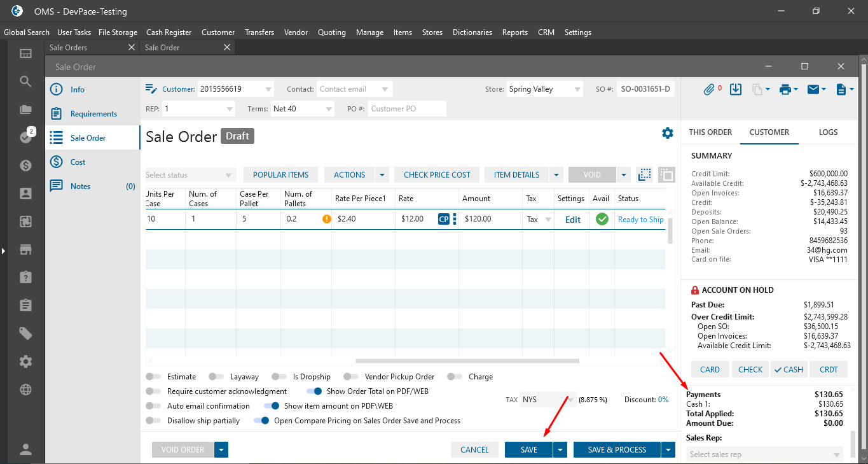The width and height of the screenshot is (868, 464).
Task: Toggle the Charge switch
Action: pos(455,377)
